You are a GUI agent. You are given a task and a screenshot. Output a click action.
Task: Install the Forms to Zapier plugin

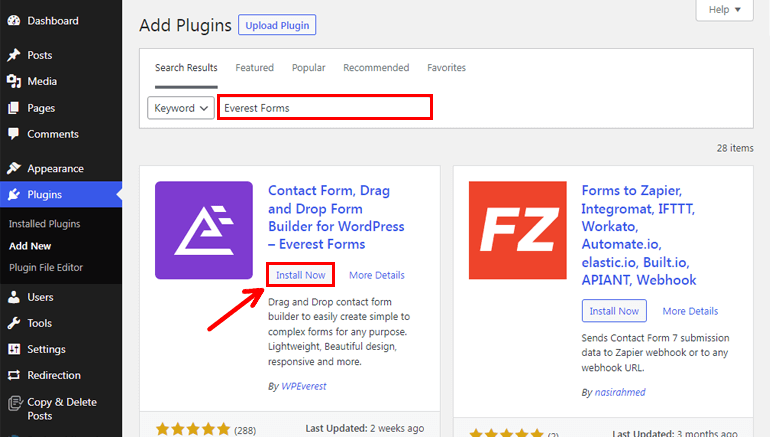click(x=614, y=311)
